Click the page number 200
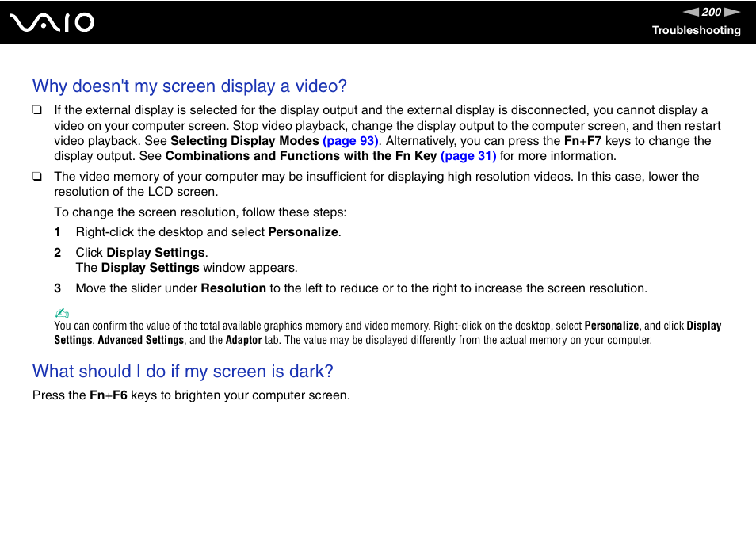The image size is (756, 534). coord(711,12)
